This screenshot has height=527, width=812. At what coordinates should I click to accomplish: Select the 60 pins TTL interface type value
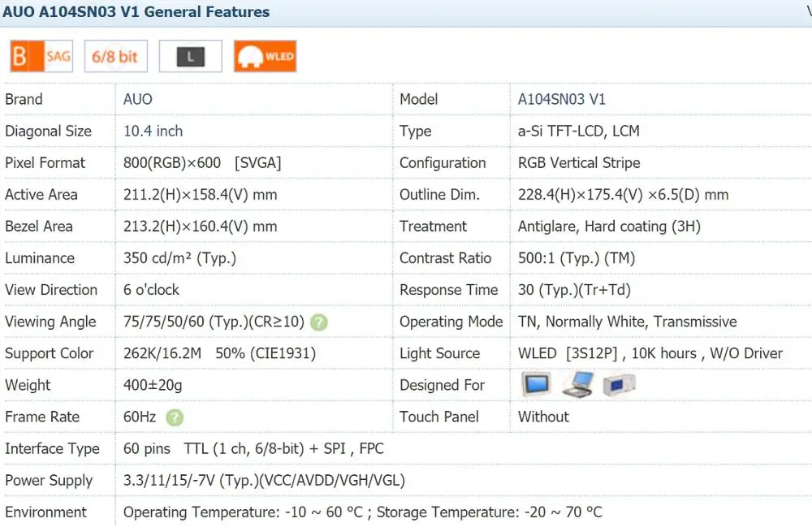coord(253,449)
